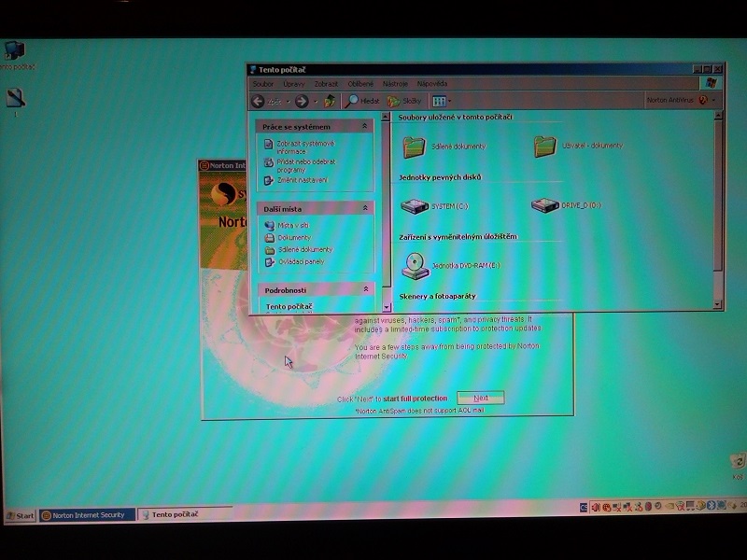Image resolution: width=747 pixels, height=560 pixels.
Task: Click the Back (Zpět) arrow icon
Action: pyautogui.click(x=259, y=101)
